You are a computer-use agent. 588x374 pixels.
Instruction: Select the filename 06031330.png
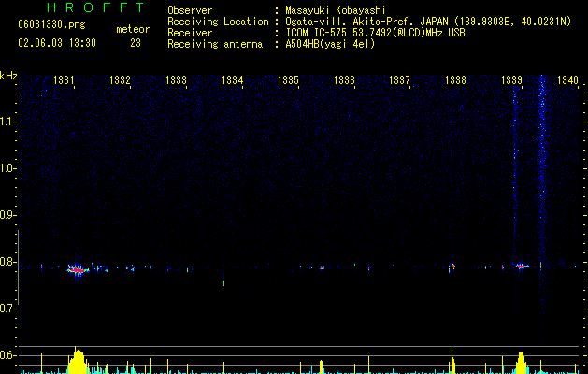coord(51,24)
